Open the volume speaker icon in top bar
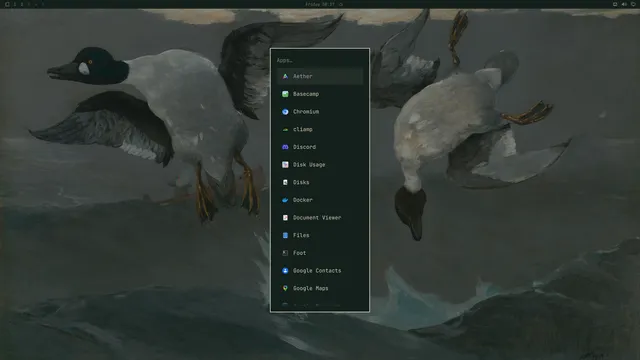Viewport: 640px width, 360px height. pos(624,4)
